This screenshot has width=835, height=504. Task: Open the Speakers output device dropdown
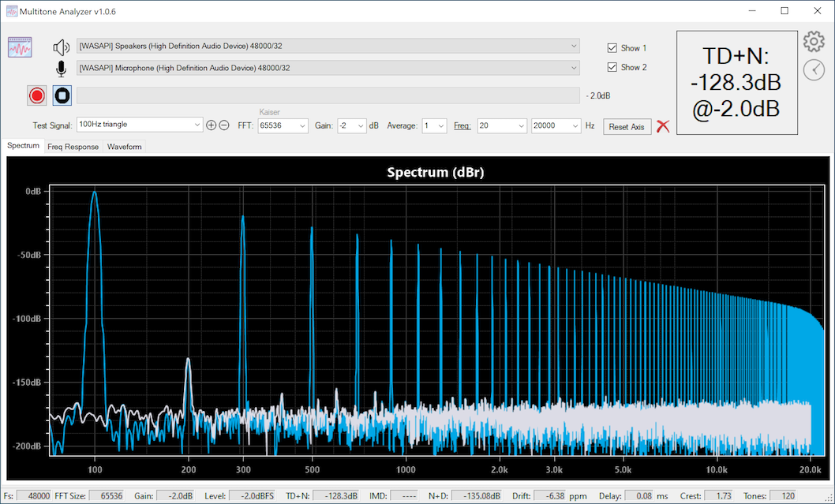(x=328, y=46)
